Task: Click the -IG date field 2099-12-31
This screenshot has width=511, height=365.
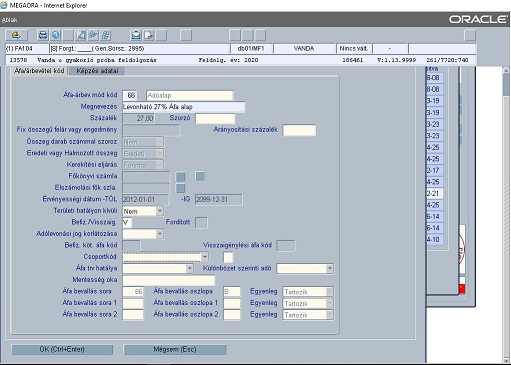Action: (219, 199)
